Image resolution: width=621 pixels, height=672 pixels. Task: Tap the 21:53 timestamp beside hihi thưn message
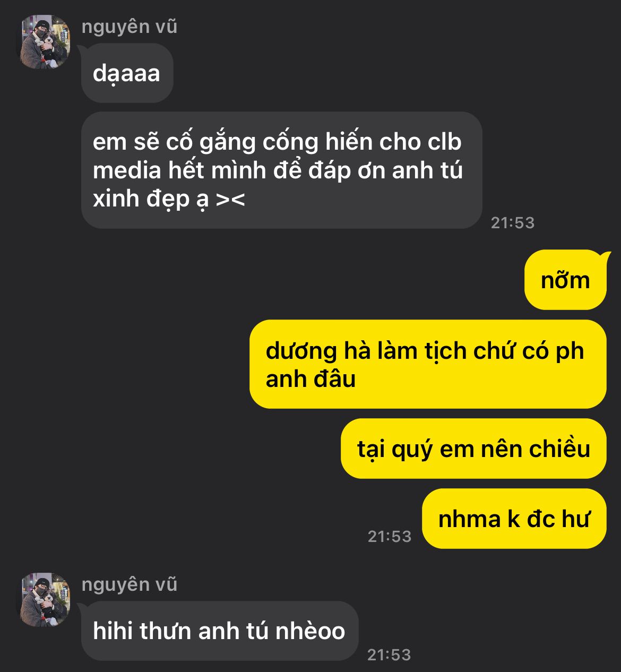click(390, 654)
